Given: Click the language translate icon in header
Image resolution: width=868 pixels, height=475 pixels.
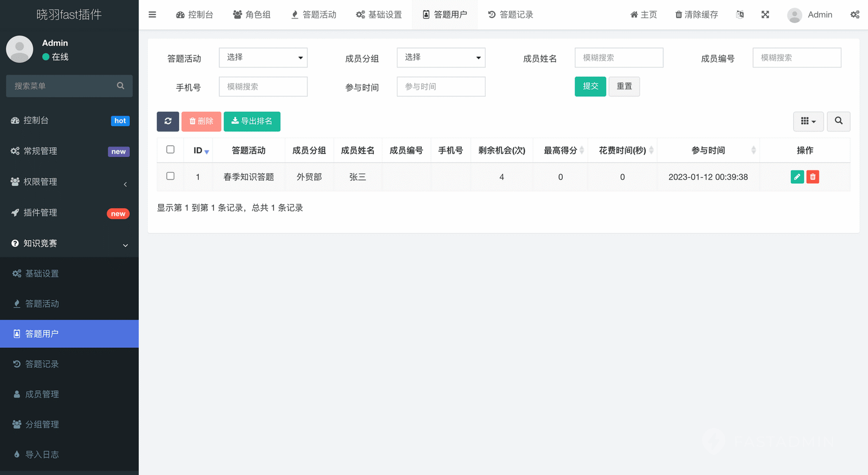Looking at the screenshot, I should pos(740,15).
